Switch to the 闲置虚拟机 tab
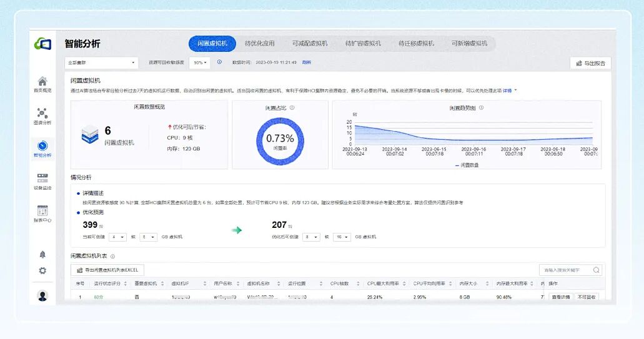This screenshot has height=339, width=644. (x=212, y=44)
